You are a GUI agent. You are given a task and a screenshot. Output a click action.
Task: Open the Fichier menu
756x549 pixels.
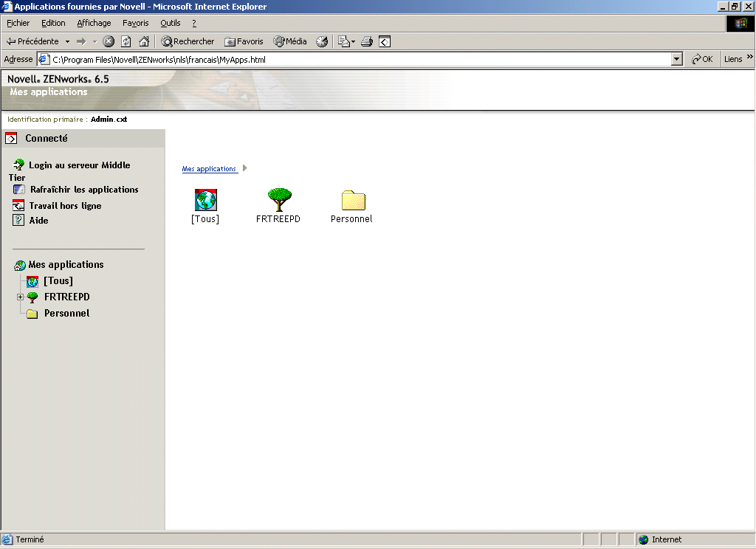(x=18, y=23)
